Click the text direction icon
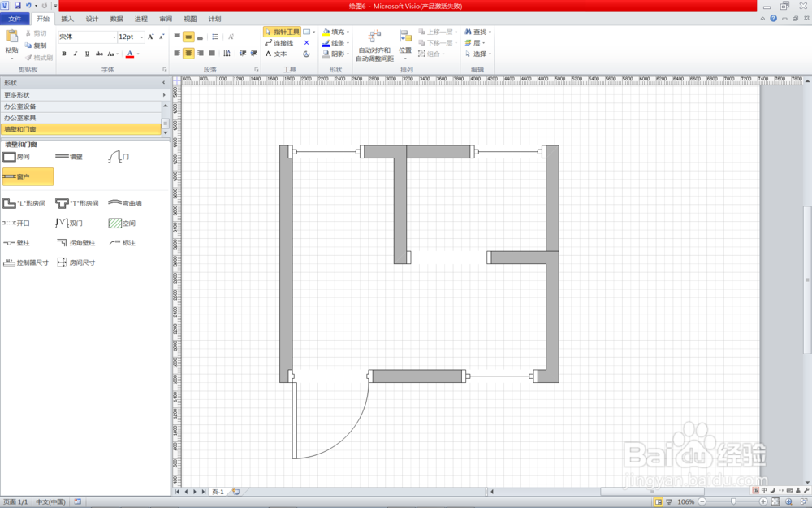 227,53
